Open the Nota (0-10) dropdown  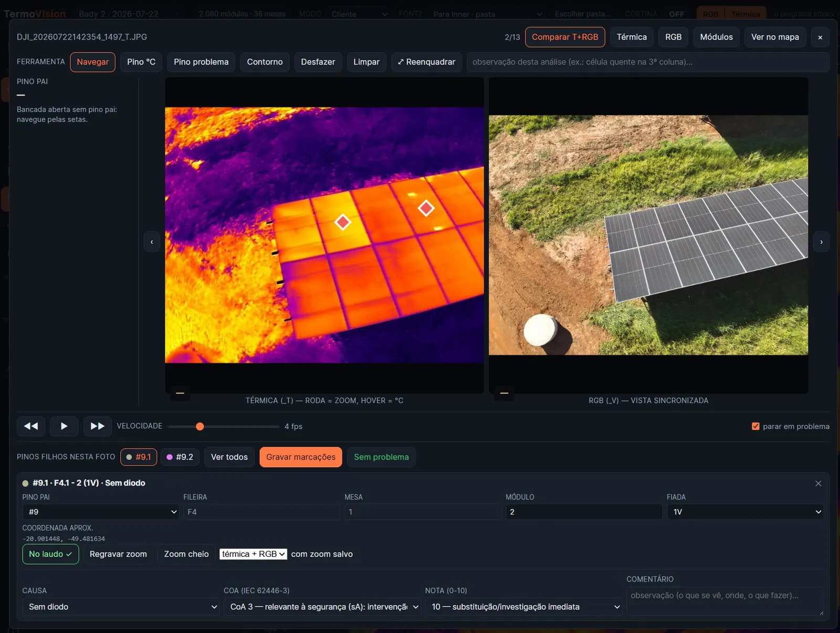tap(523, 607)
